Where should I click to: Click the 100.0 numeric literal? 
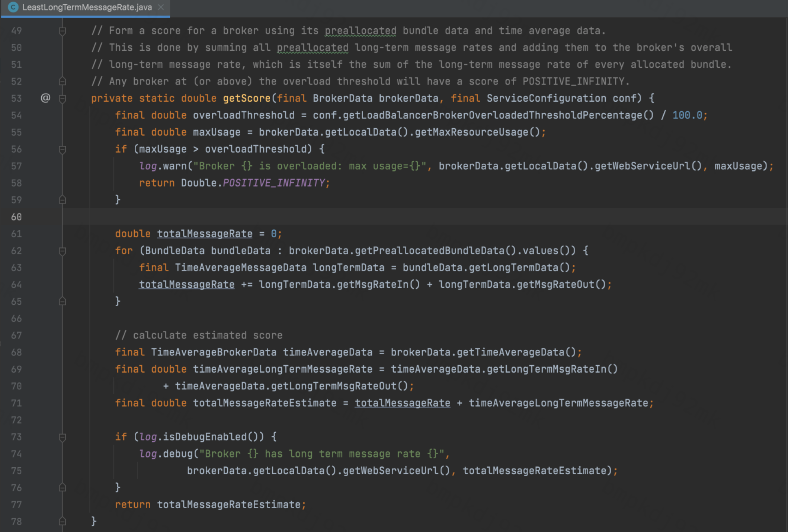coord(687,115)
